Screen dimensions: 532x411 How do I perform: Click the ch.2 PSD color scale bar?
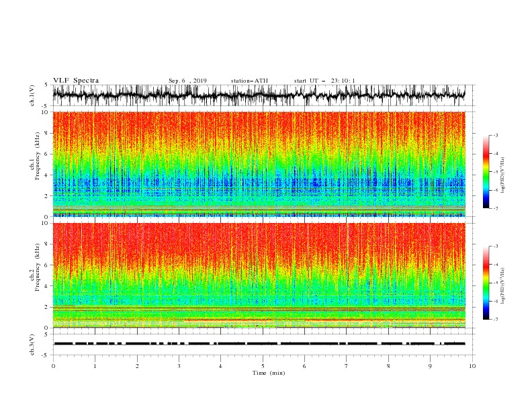486,283
